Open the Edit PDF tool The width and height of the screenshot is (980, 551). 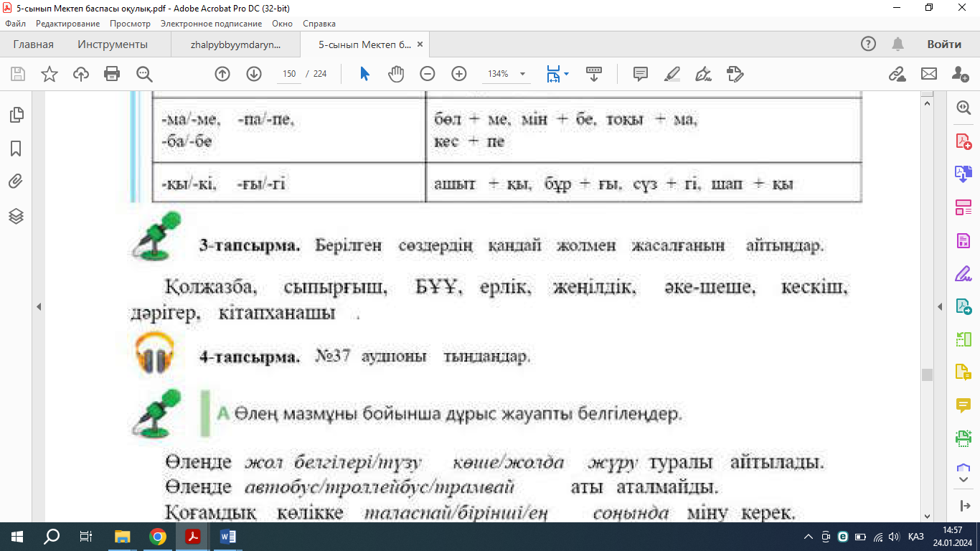tap(963, 208)
